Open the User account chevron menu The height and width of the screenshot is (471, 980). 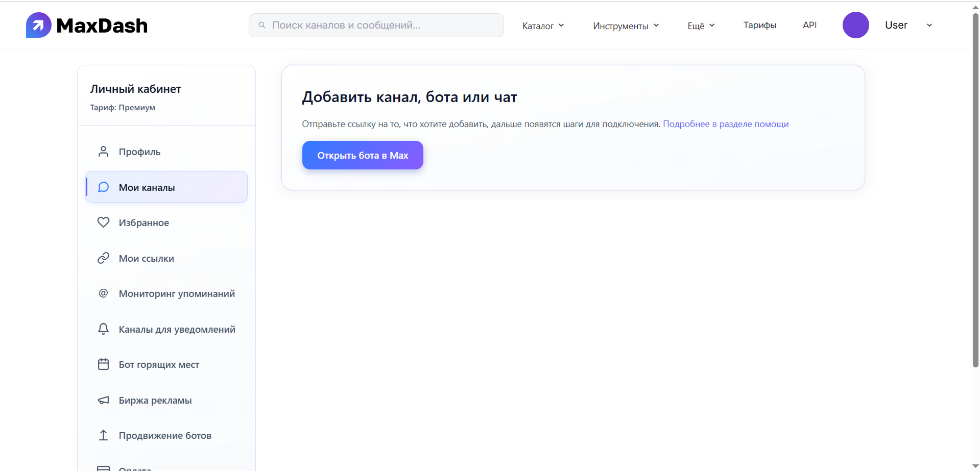pyautogui.click(x=929, y=25)
